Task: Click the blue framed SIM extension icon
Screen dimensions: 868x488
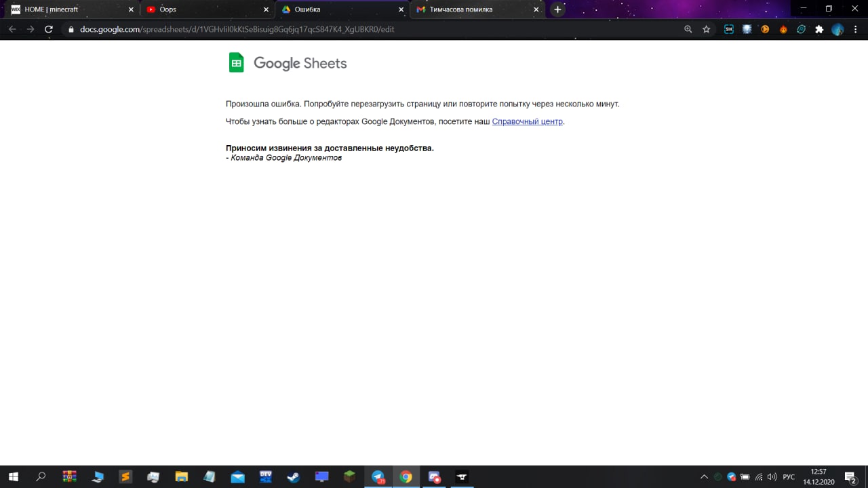Action: (x=729, y=29)
